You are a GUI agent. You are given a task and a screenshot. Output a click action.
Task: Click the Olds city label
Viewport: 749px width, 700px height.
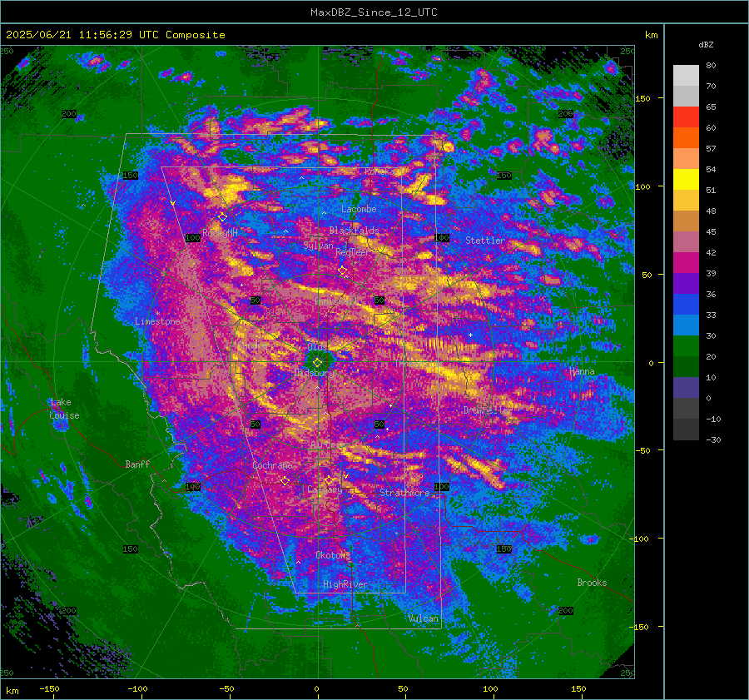[317, 347]
